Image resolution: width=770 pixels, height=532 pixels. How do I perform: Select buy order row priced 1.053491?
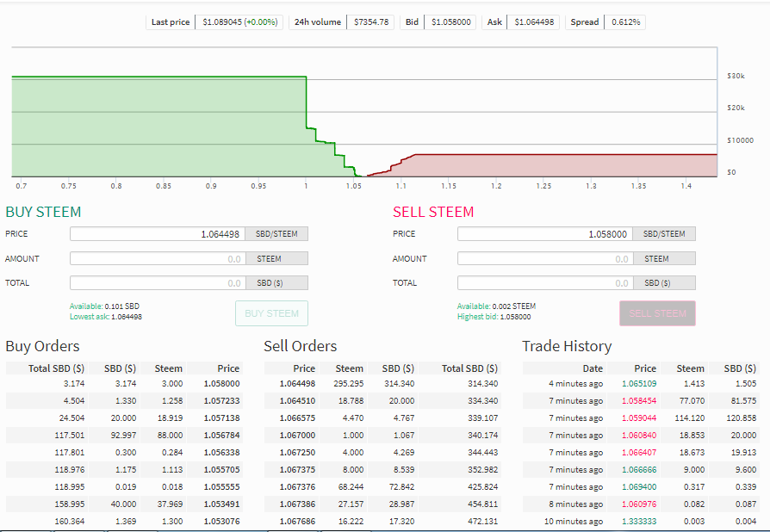(124, 504)
